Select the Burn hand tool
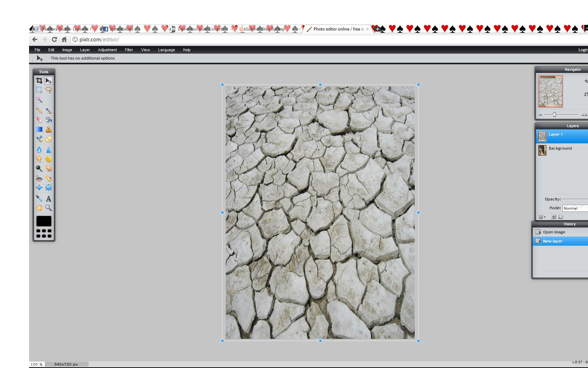The height and width of the screenshot is (368, 588). (49, 169)
